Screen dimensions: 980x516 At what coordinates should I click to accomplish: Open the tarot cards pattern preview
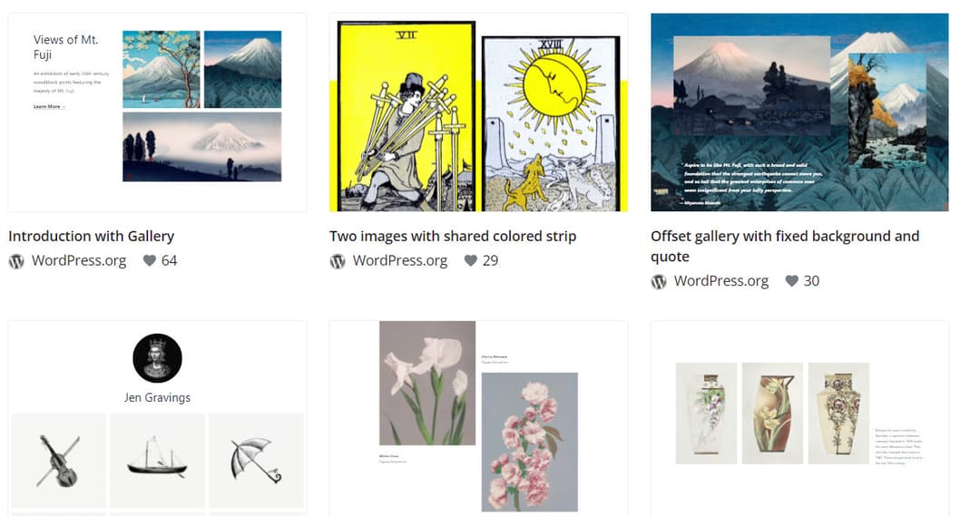479,112
